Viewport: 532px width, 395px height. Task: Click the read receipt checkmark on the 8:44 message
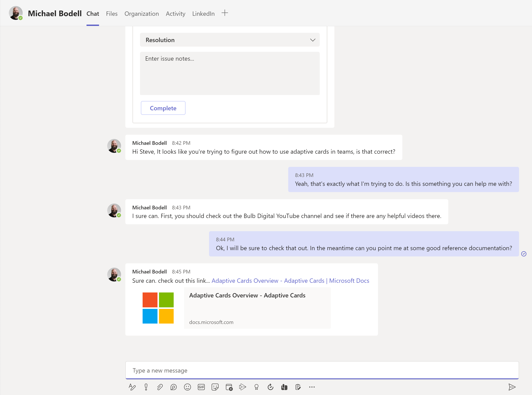(x=524, y=254)
